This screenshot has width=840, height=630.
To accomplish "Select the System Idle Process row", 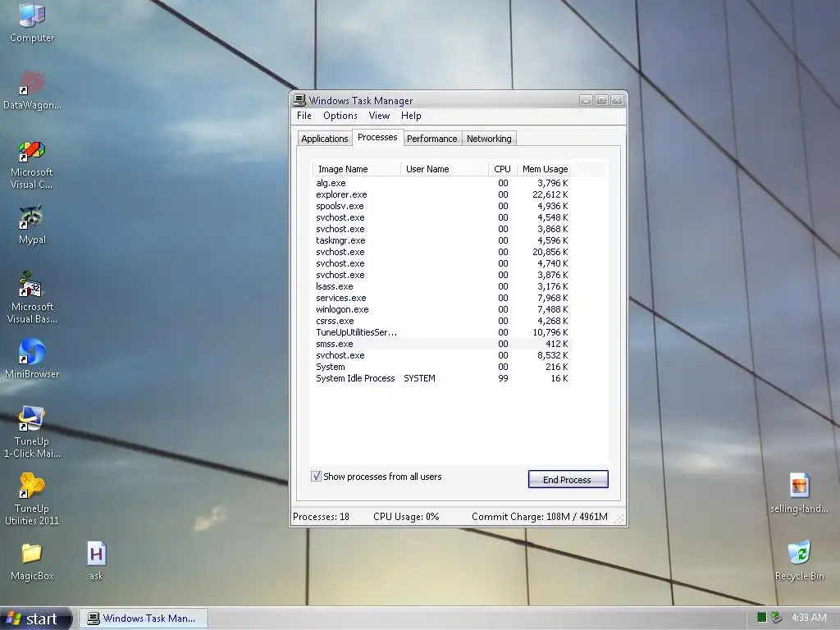I will 442,378.
